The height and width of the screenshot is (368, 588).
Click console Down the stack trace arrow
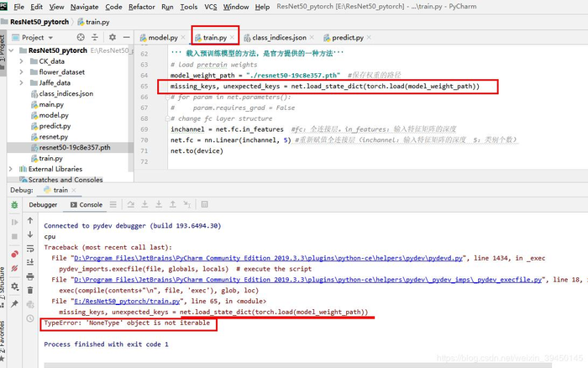click(30, 234)
